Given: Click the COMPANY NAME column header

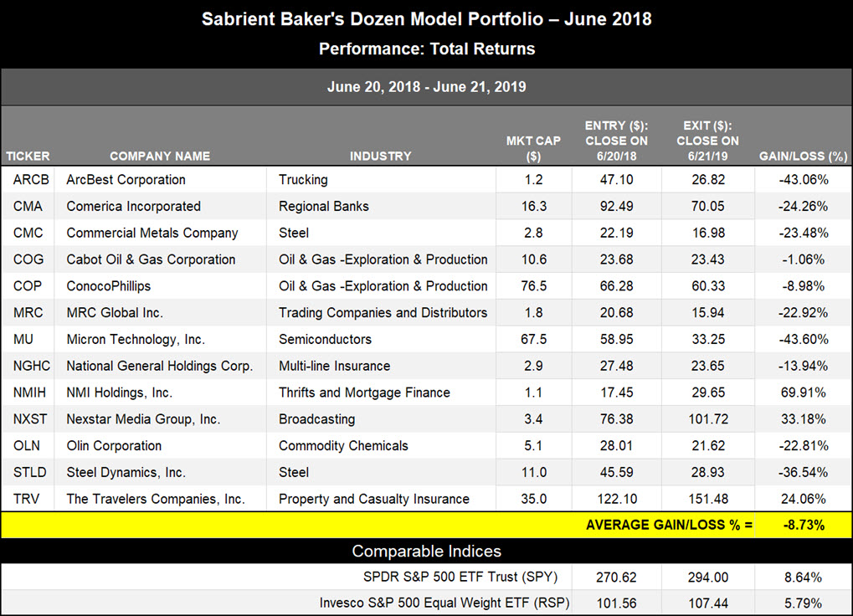Looking at the screenshot, I should (x=160, y=156).
